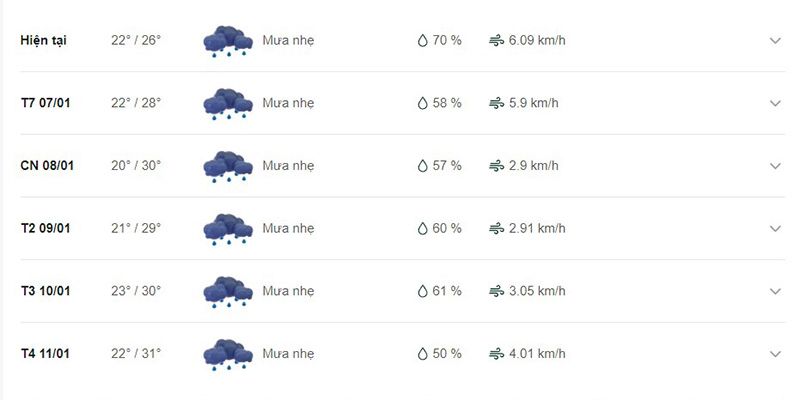Open details chevron for T2 09/01
Viewport: 800px width, 400px height.
point(775,229)
